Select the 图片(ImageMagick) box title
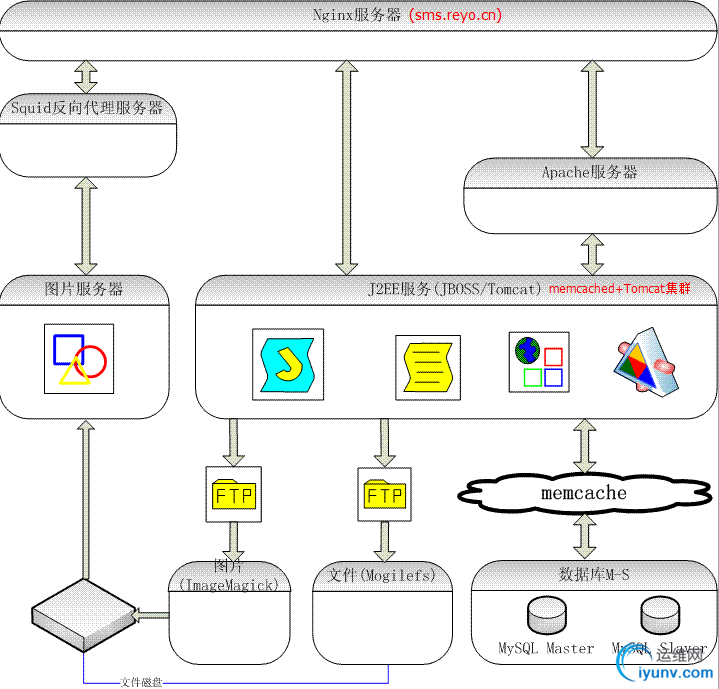 tap(228, 576)
